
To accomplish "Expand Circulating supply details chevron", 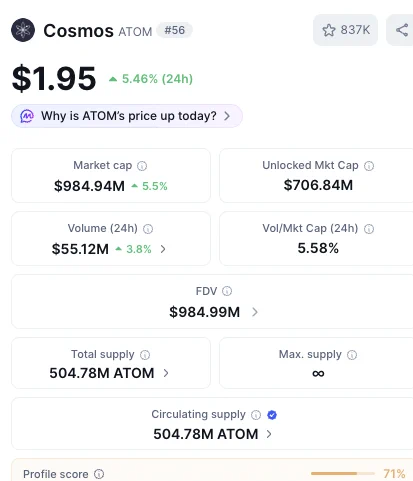I will click(269, 434).
